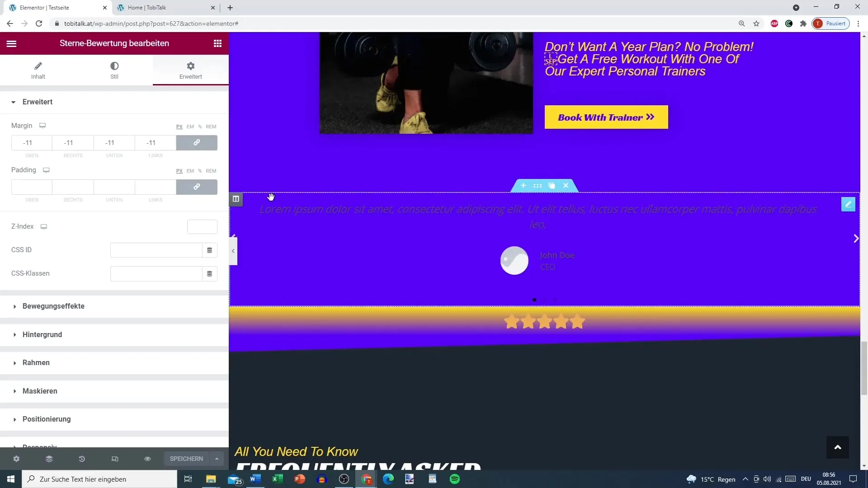Select PX unit for Padding
This screenshot has width=868, height=488.
tap(179, 171)
